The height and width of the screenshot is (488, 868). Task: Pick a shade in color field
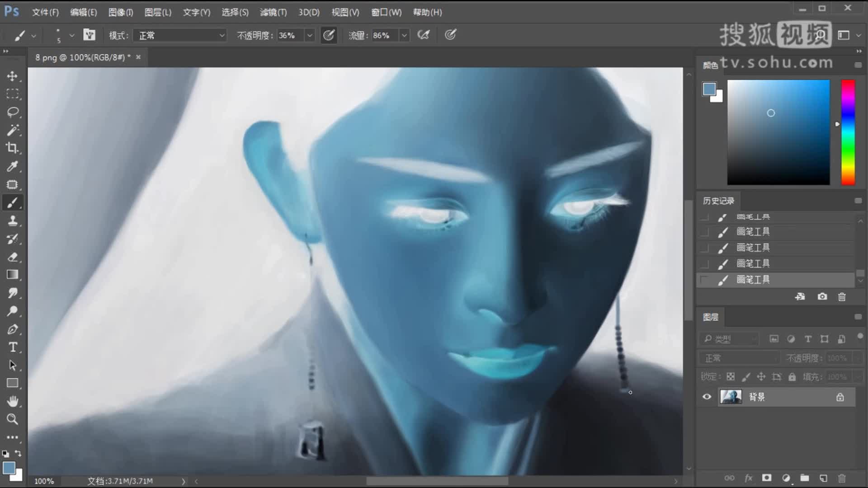pyautogui.click(x=778, y=132)
